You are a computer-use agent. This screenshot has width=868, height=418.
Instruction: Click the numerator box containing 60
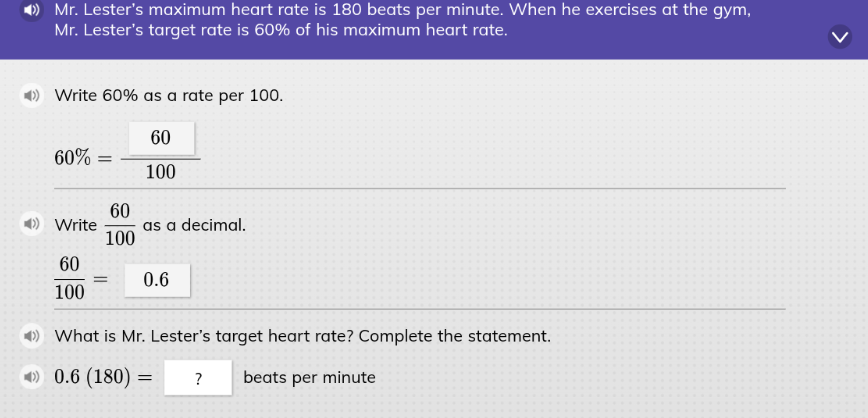click(161, 138)
